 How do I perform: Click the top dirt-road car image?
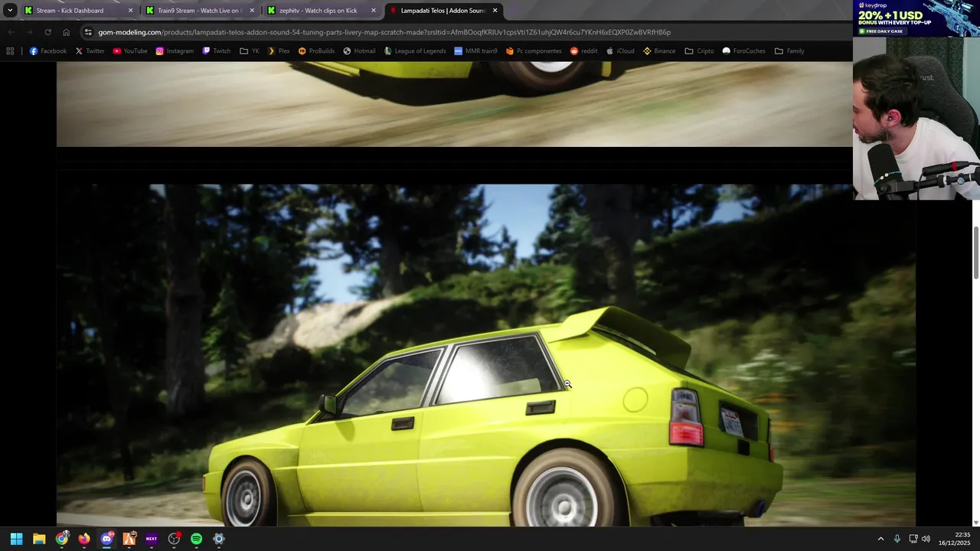click(x=454, y=104)
